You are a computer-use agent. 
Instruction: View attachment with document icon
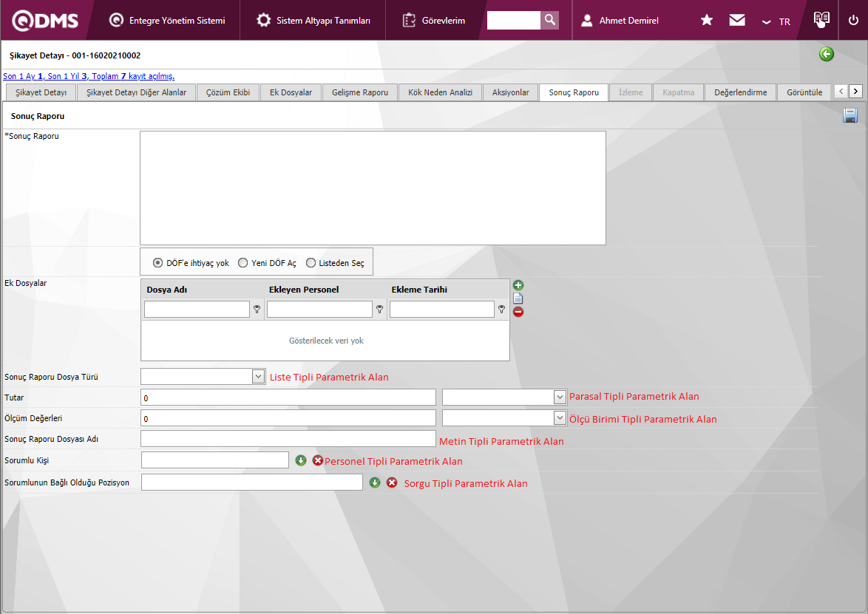tap(518, 299)
